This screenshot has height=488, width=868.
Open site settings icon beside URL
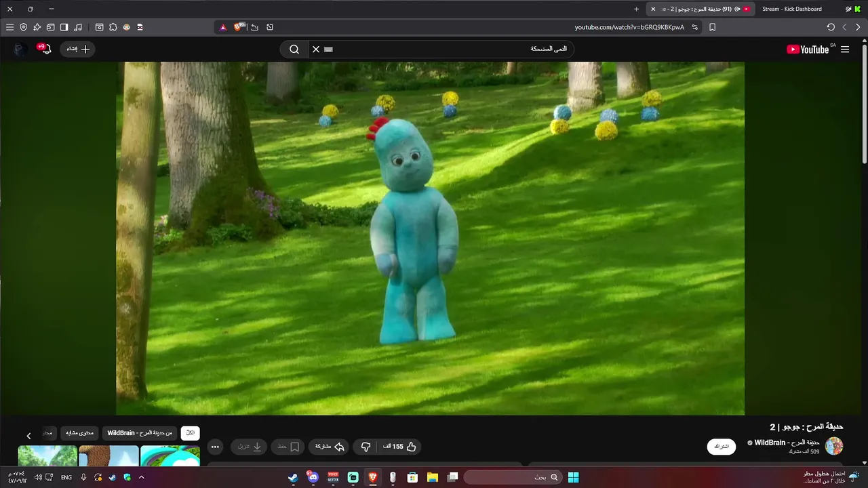pos(694,27)
